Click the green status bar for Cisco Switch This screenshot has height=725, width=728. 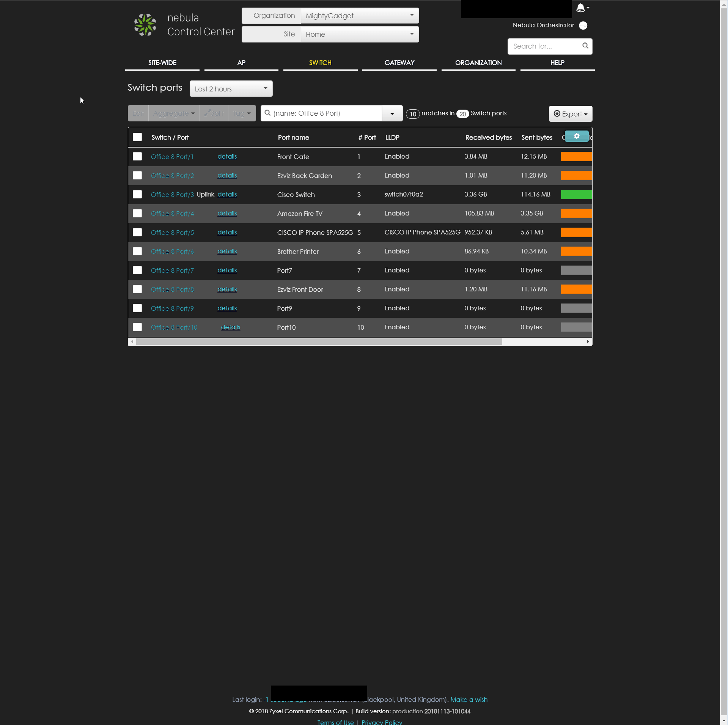[576, 194]
